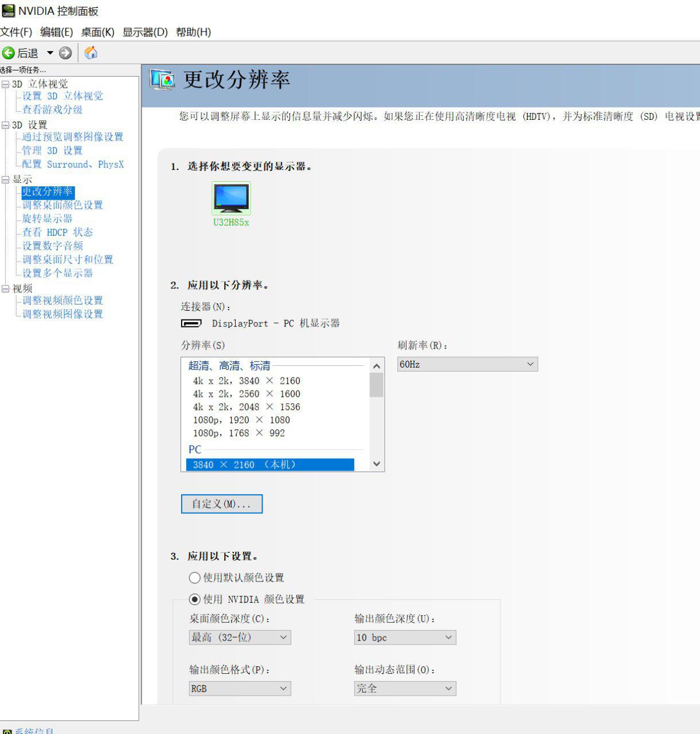Screen dimensions: 700x734
Task: Select PC resolution 3840 × 2160 (本机)
Action: (270, 464)
